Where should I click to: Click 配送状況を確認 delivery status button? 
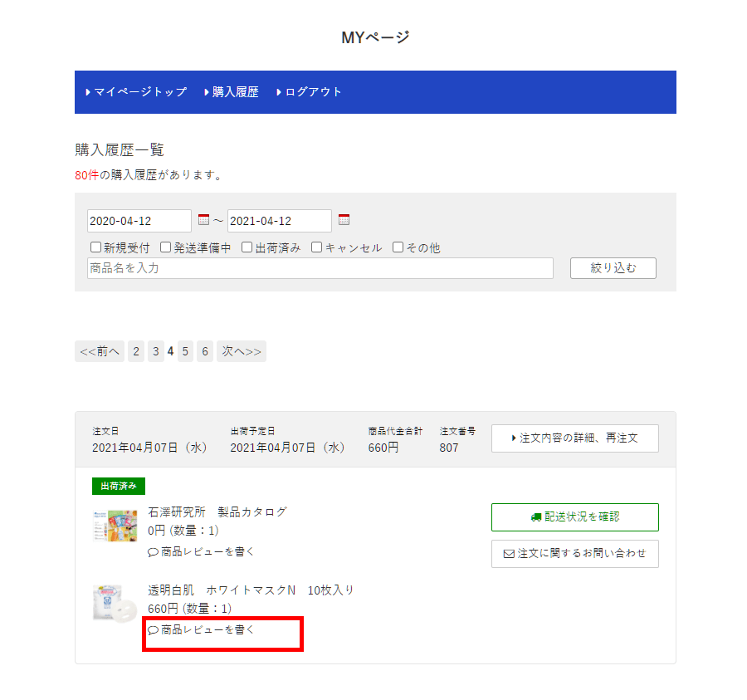click(x=575, y=517)
